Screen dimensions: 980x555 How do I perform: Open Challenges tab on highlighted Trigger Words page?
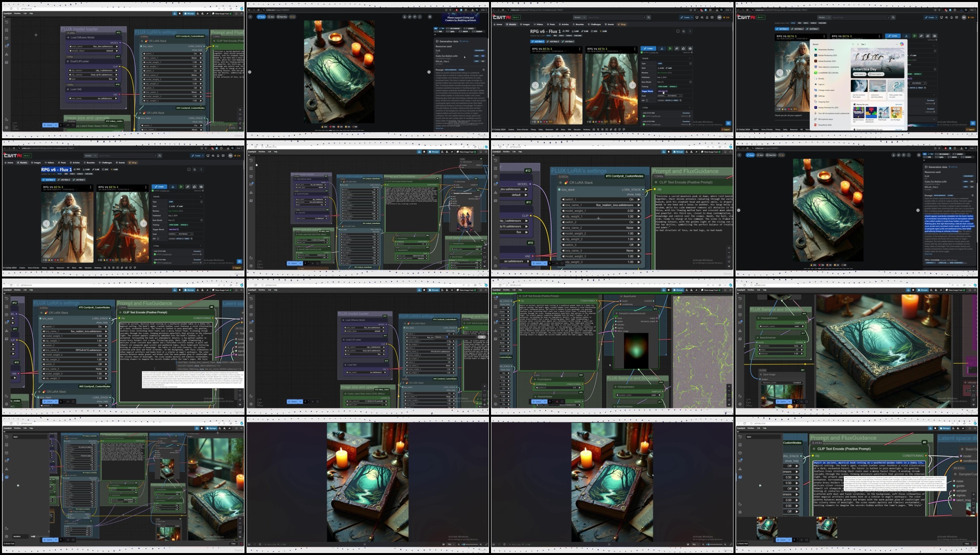[594, 24]
